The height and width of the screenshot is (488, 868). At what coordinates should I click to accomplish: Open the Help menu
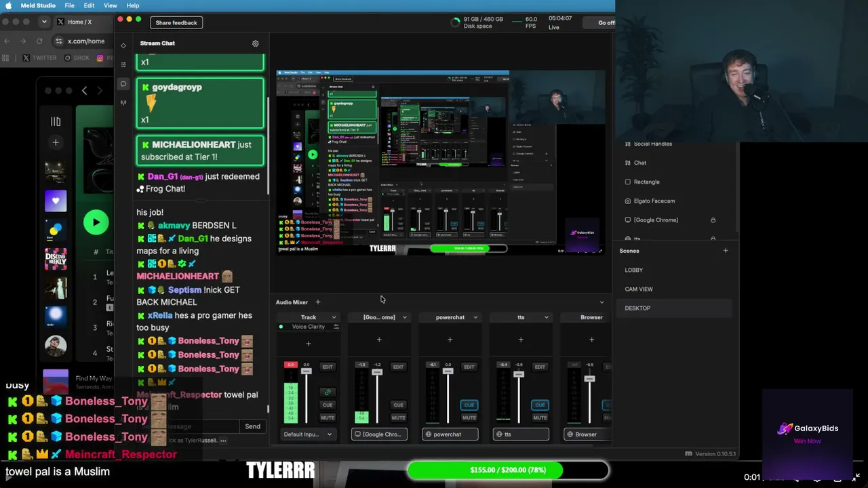point(133,5)
